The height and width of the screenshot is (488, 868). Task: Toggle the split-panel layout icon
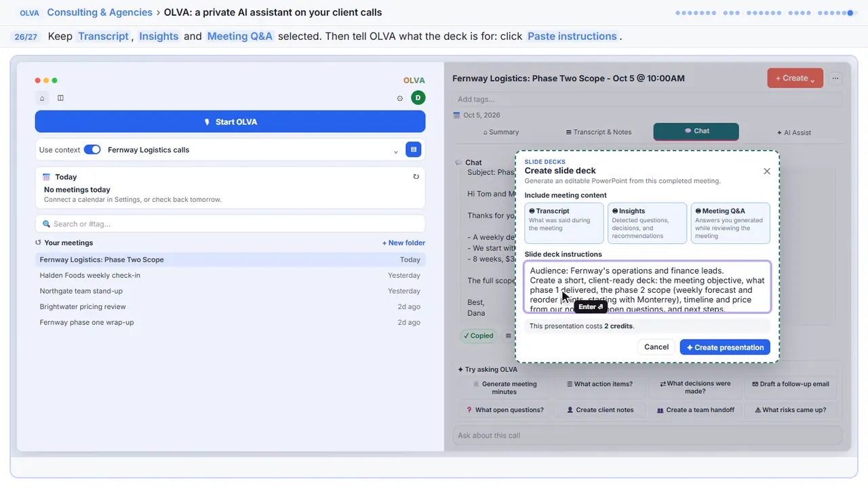(x=60, y=98)
